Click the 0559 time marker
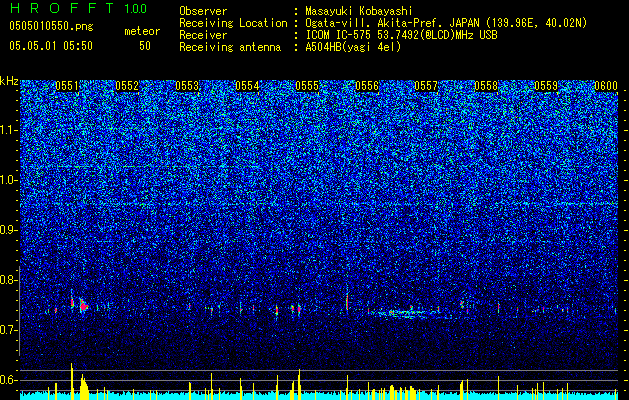Image resolution: width=629 pixels, height=400 pixels. pyautogui.click(x=546, y=86)
